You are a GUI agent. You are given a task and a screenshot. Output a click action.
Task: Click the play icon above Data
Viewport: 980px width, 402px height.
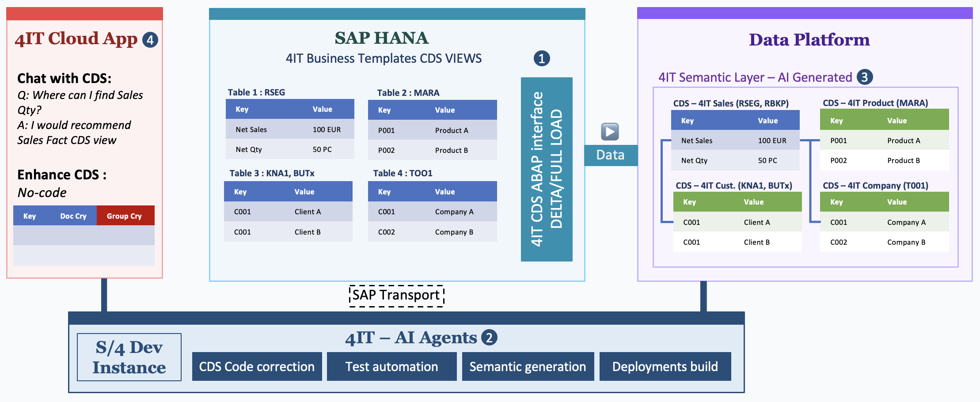click(x=610, y=132)
